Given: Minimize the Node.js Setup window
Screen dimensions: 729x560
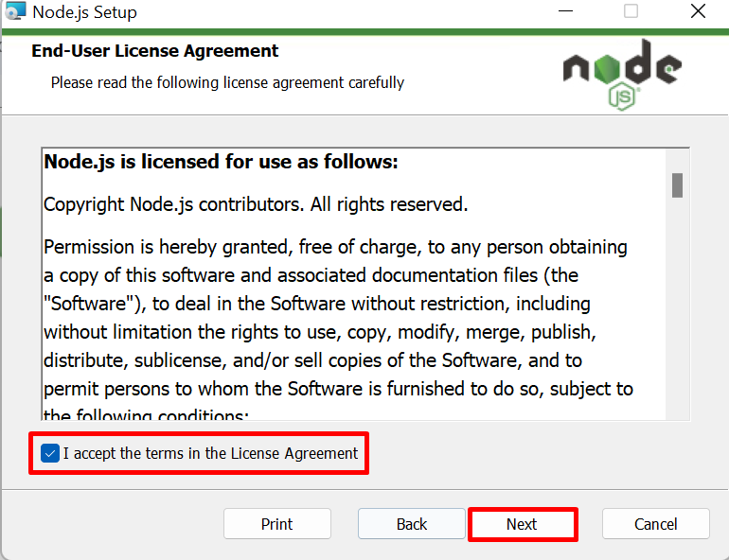Looking at the screenshot, I should coord(565,11).
